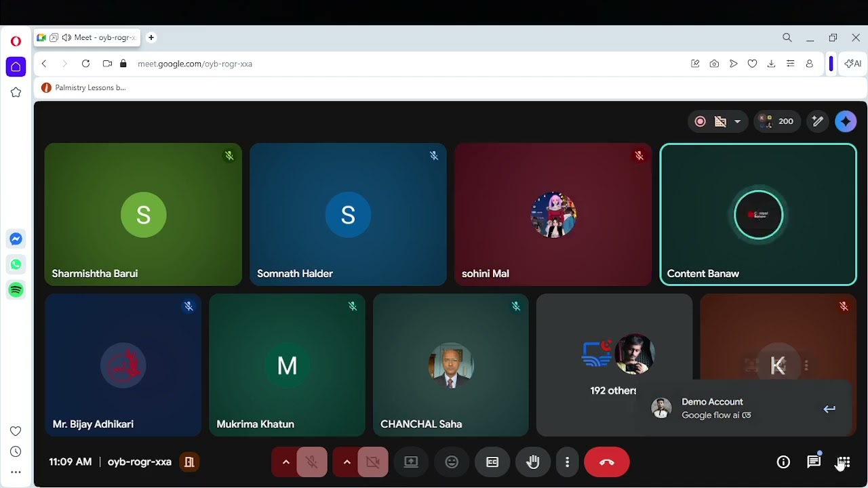
Task: Open Opera easy setup sliders icon
Action: click(790, 64)
